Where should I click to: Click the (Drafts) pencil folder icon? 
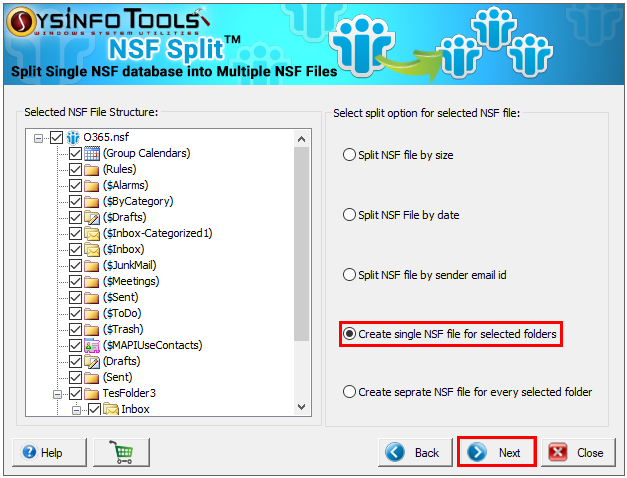coord(92,362)
